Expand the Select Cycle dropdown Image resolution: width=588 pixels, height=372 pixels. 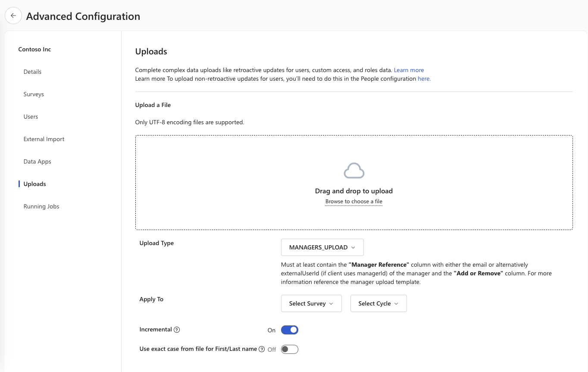[378, 303]
